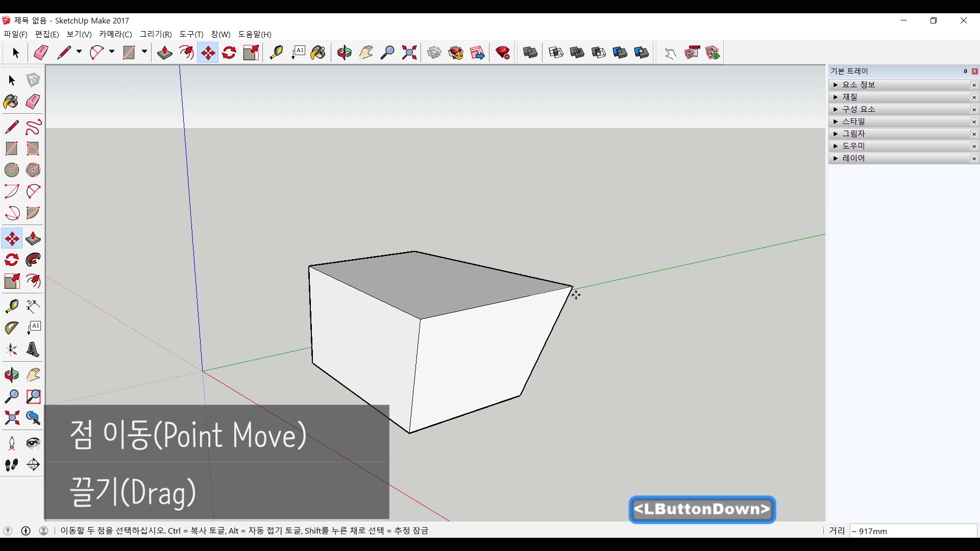Select the Paint Bucket tool in left toolbar

pyautogui.click(x=11, y=102)
